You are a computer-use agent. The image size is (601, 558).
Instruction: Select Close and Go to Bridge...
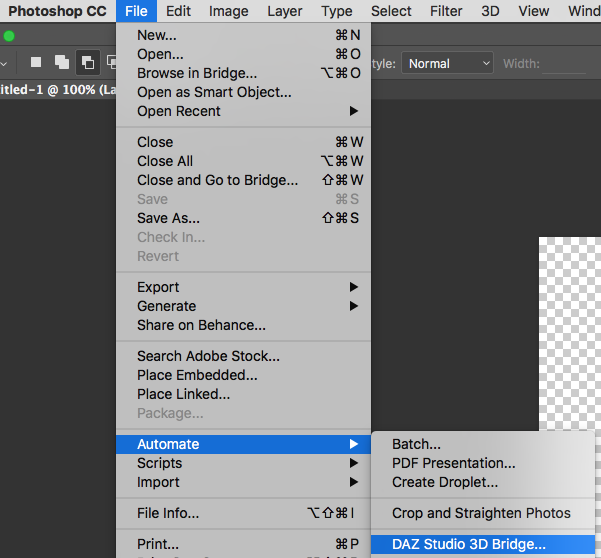pyautogui.click(x=243, y=180)
